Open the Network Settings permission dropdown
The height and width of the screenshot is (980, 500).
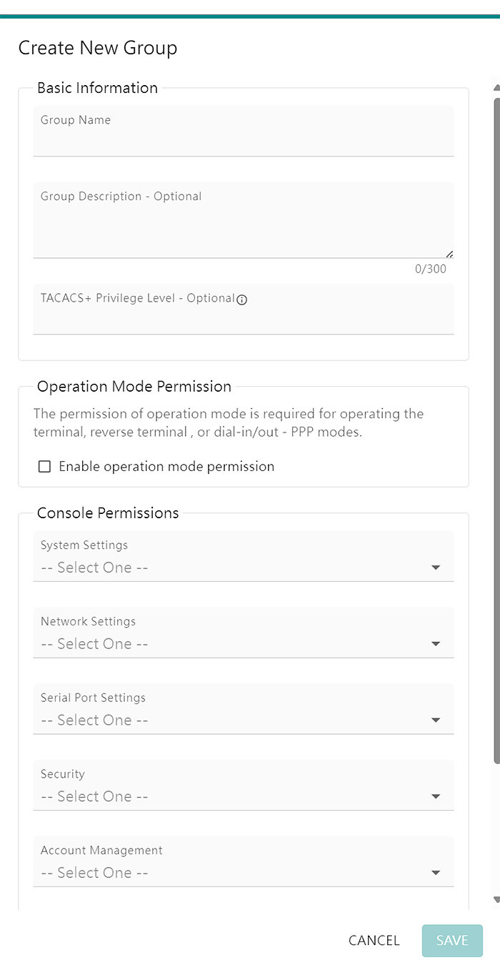(x=244, y=633)
